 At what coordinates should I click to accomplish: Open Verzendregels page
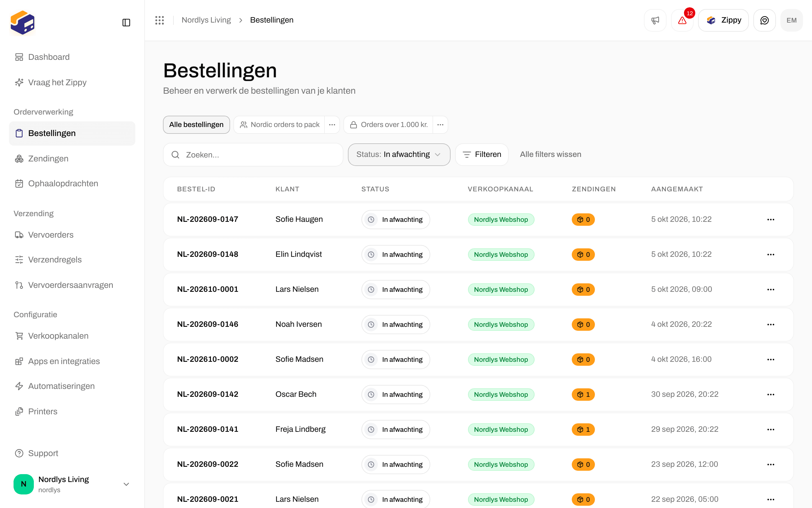[x=72, y=260]
